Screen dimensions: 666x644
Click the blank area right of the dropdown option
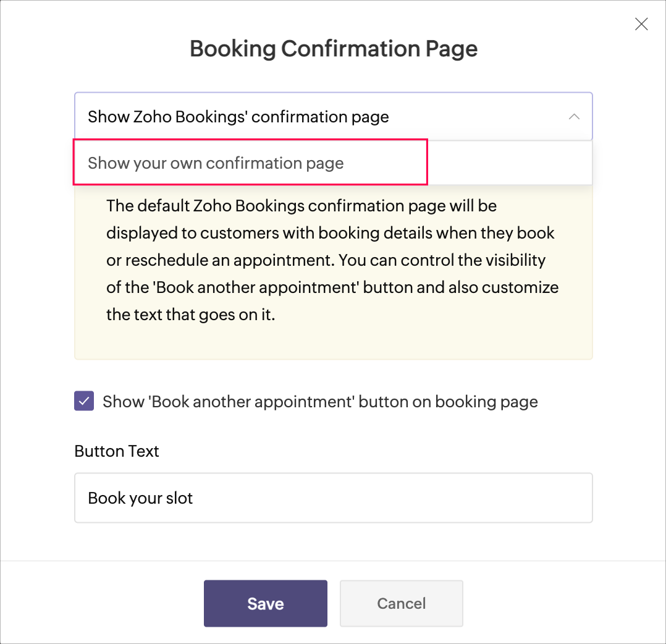(x=510, y=163)
